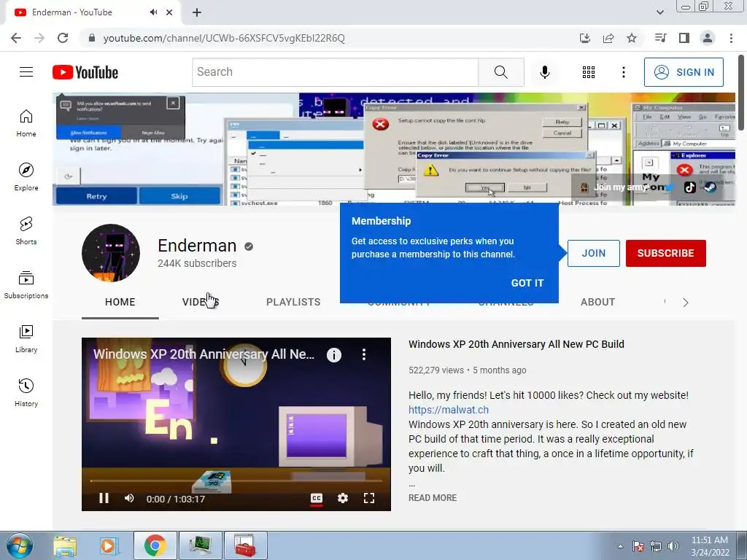This screenshot has width=747, height=560.
Task: Open History in the sidebar
Action: [x=26, y=393]
